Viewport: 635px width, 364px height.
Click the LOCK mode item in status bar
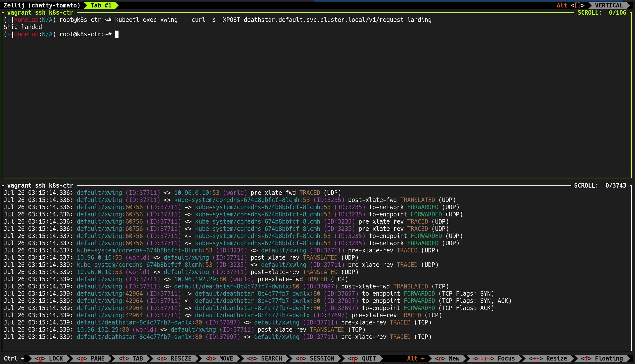click(49, 358)
